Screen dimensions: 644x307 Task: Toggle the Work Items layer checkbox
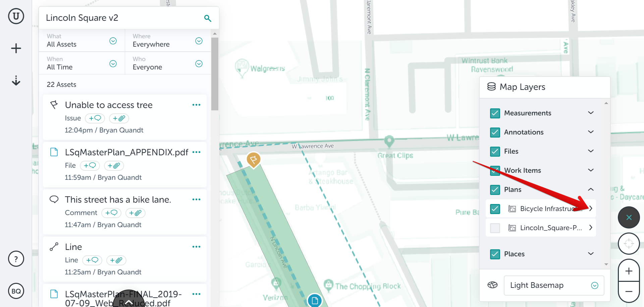point(495,171)
